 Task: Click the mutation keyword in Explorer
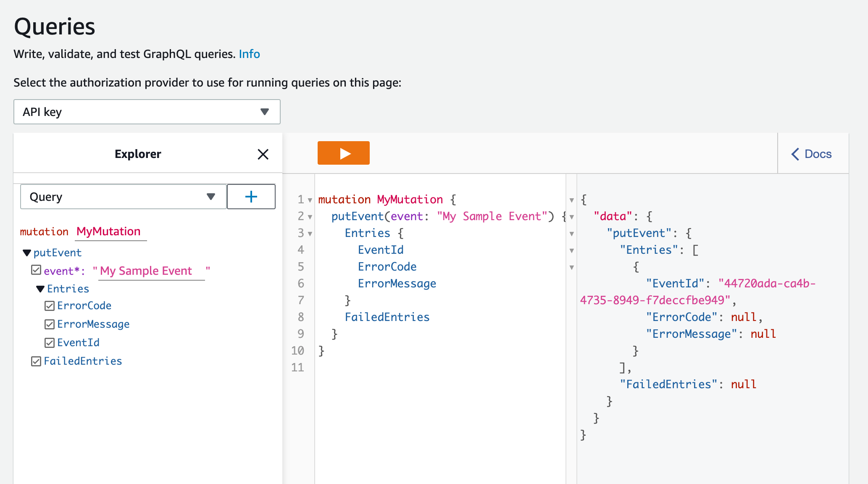(x=44, y=231)
